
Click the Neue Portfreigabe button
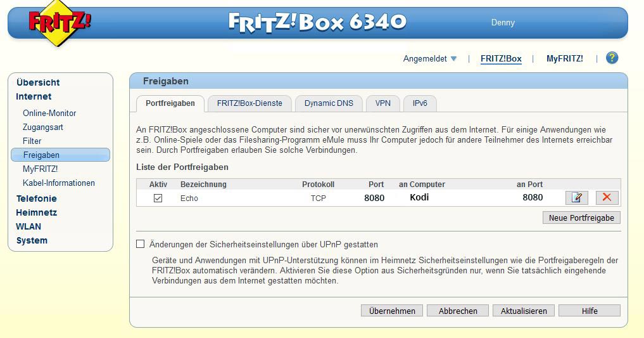coord(581,218)
